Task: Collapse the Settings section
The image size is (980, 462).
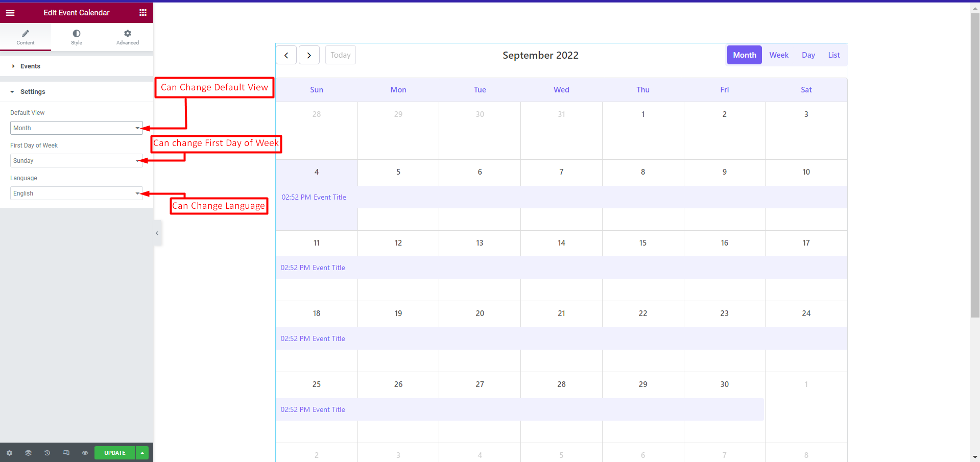Action: coord(77,92)
